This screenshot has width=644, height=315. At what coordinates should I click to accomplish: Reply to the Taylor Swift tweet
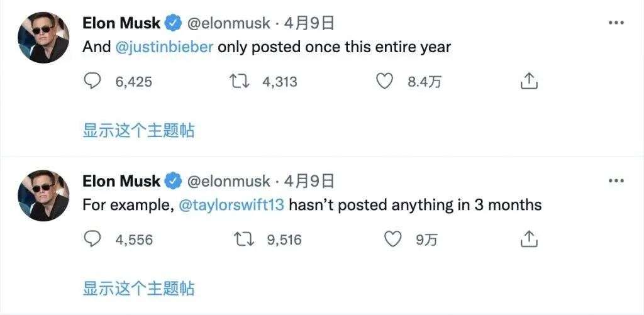tap(92, 240)
